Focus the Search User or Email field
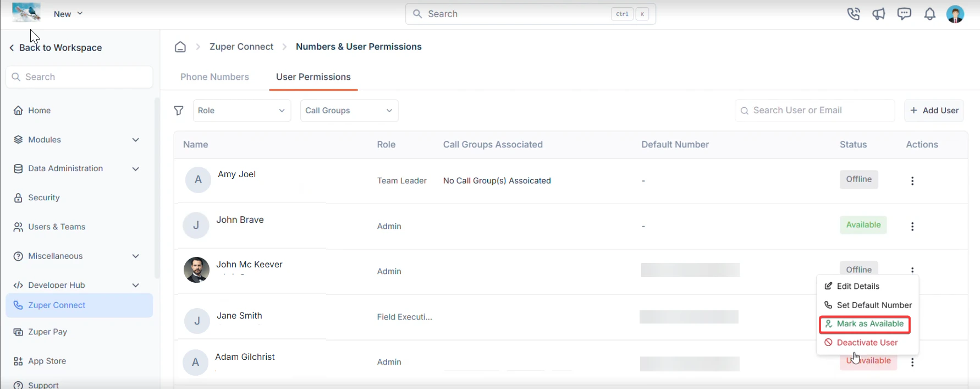This screenshot has height=389, width=980. pyautogui.click(x=815, y=111)
